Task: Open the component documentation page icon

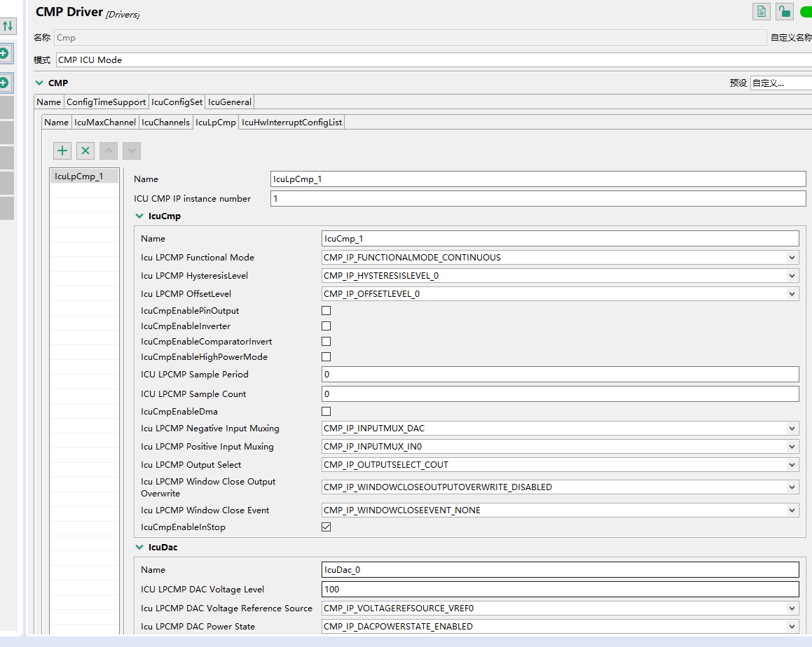Action: [x=761, y=12]
